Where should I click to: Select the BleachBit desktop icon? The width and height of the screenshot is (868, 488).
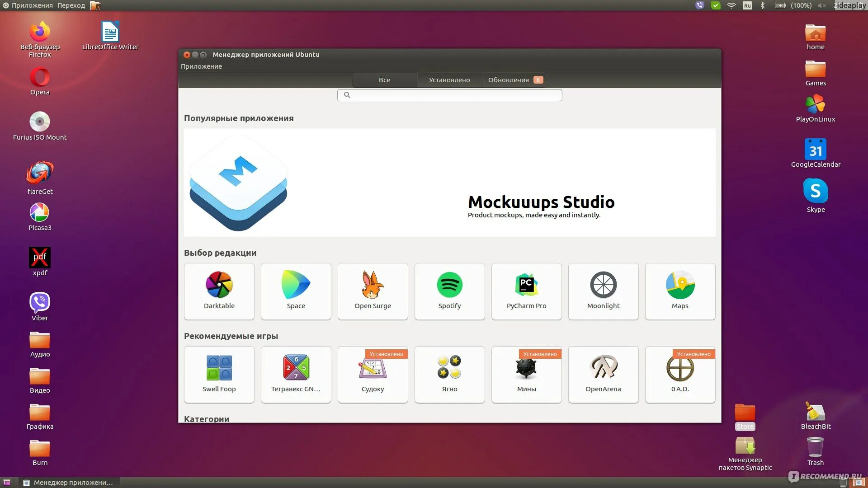click(x=816, y=416)
